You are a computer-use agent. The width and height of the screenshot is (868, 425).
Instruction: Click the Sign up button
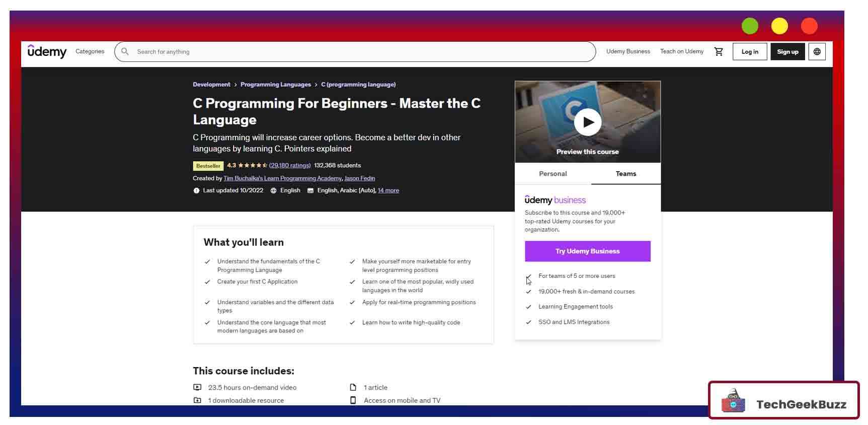coord(787,51)
